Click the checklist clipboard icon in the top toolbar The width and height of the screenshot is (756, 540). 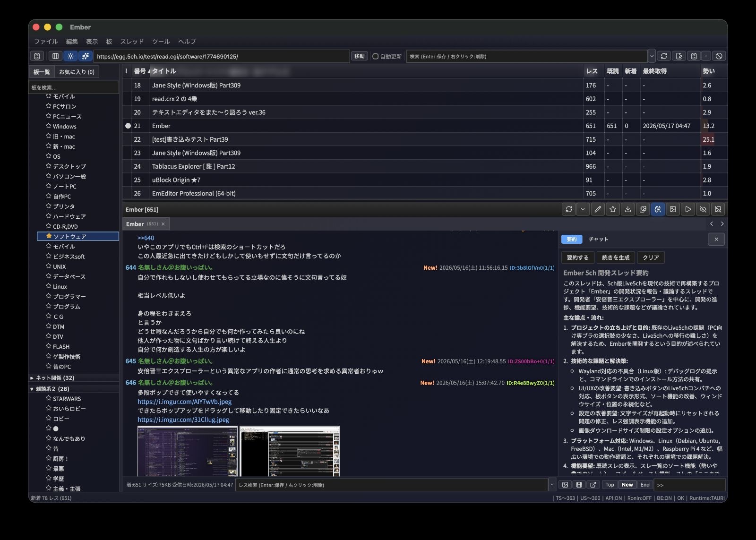tap(694, 56)
